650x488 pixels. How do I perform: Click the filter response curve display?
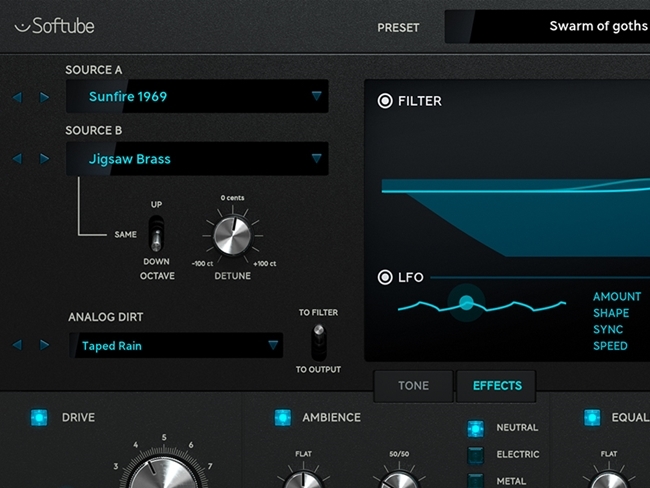point(516,218)
